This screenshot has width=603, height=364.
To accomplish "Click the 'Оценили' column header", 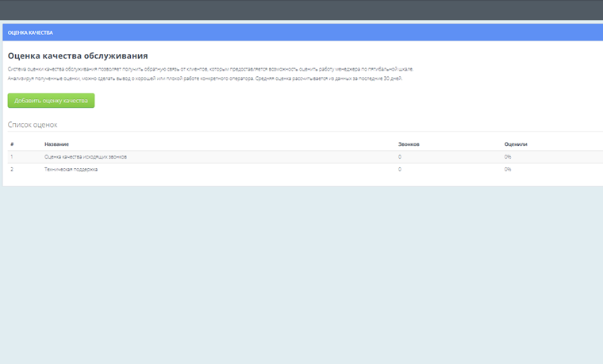I will (x=516, y=144).
